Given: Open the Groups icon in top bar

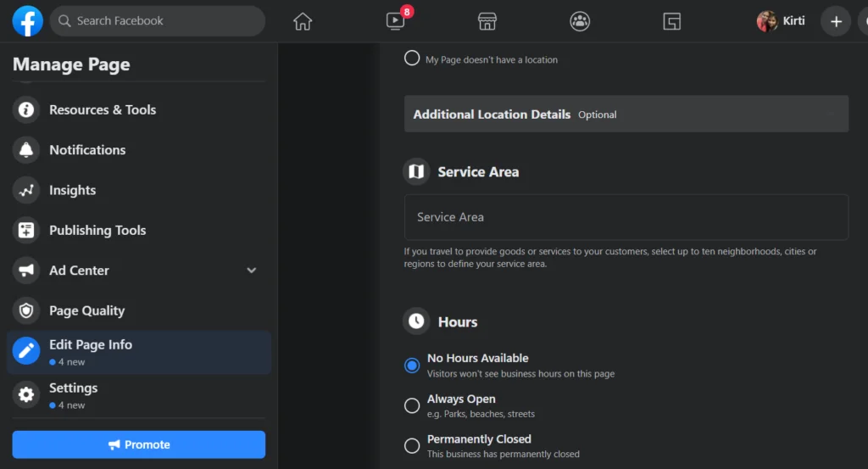Looking at the screenshot, I should point(580,22).
